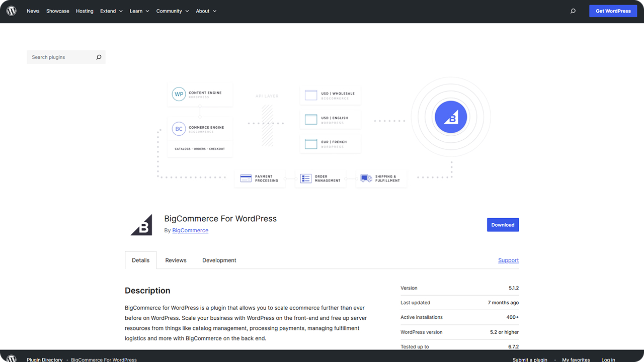Screen dimensions: 644x362
Task: Click the round blue BigCommerce logo in the banner
Action: [451, 117]
